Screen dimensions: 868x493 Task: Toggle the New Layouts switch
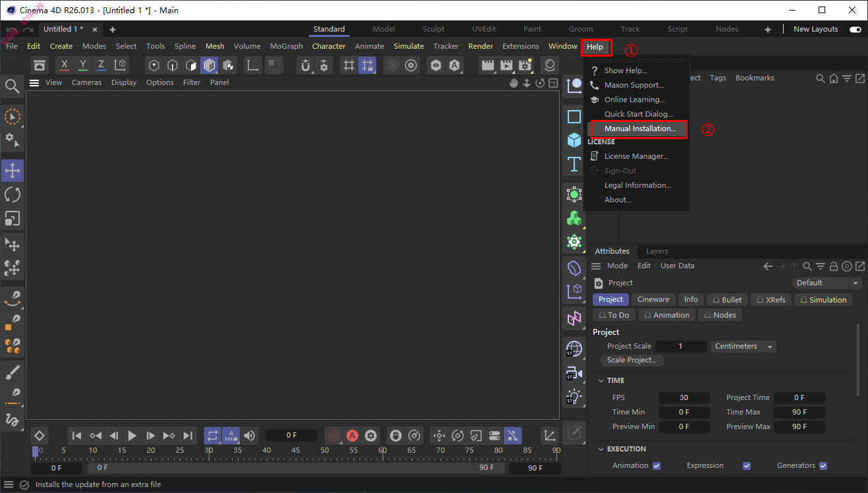pyautogui.click(x=855, y=29)
